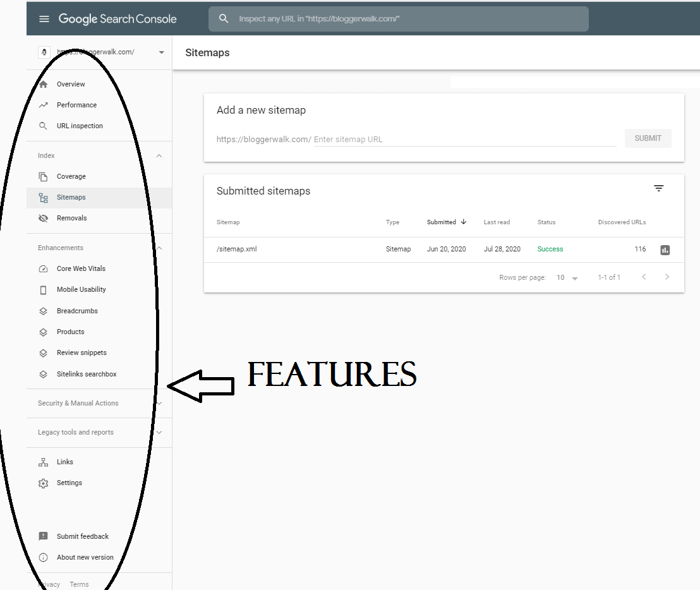700x590 pixels.
Task: Open About new version
Action: pyautogui.click(x=85, y=557)
